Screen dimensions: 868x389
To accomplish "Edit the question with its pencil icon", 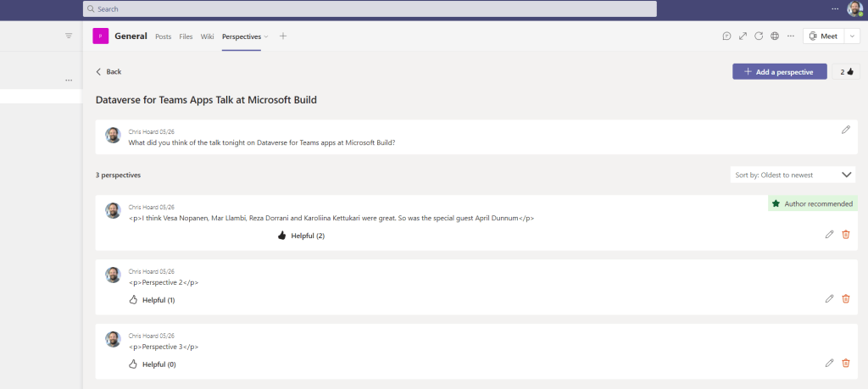I will [x=845, y=130].
